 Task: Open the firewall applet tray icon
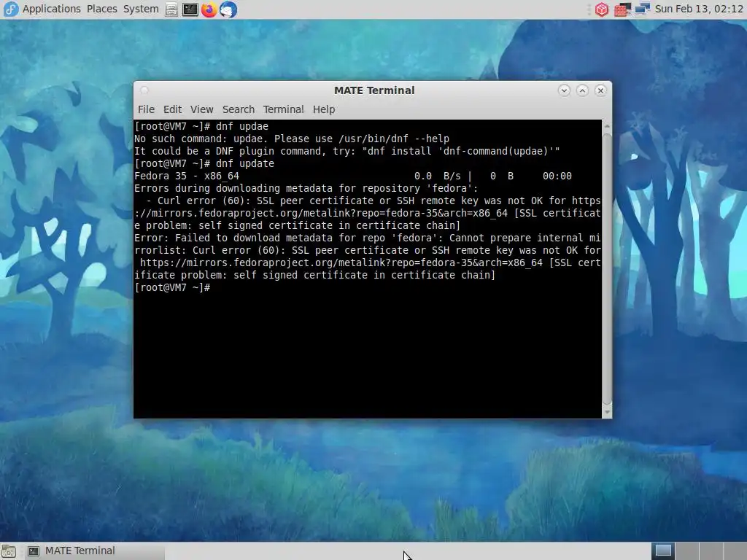pyautogui.click(x=622, y=9)
